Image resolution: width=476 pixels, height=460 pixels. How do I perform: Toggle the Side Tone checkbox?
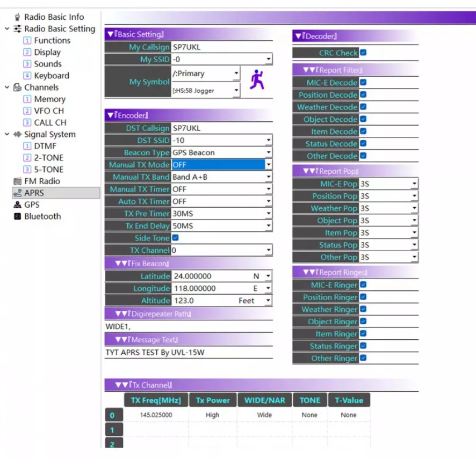(175, 238)
